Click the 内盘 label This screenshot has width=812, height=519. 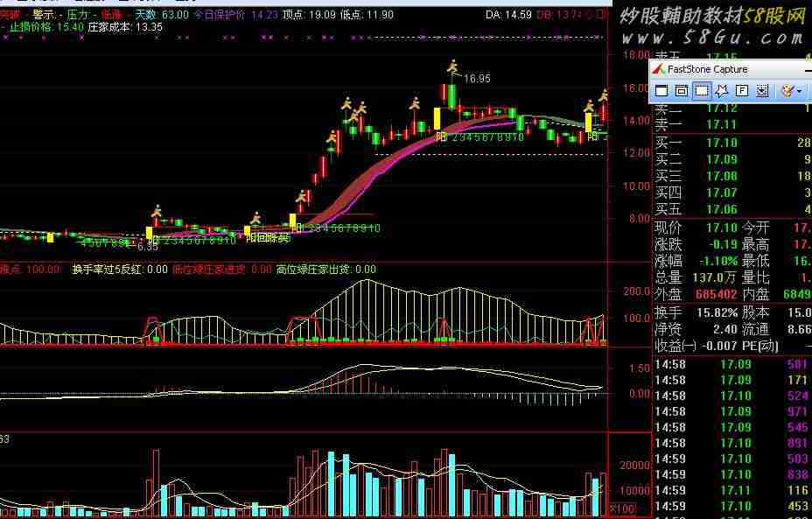[755, 294]
